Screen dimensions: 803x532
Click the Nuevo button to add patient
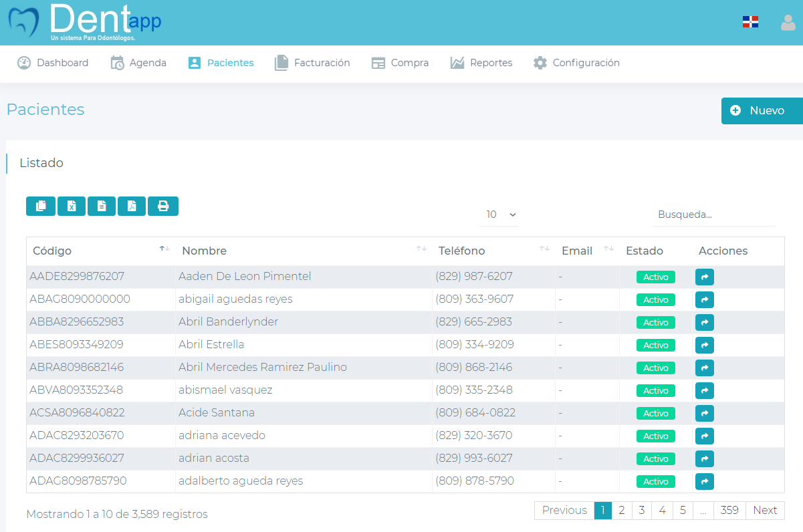(x=762, y=111)
